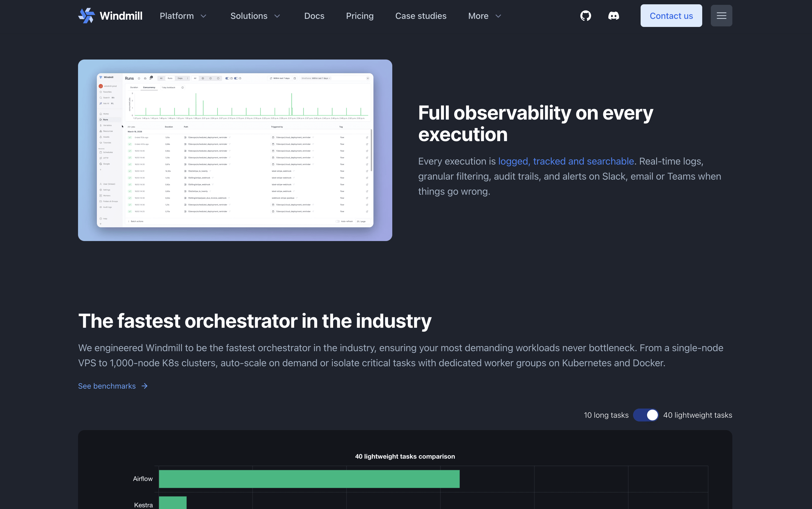This screenshot has width=812, height=509.
Task: Open the '1 day lookback' dropdown
Action: pyautogui.click(x=172, y=88)
